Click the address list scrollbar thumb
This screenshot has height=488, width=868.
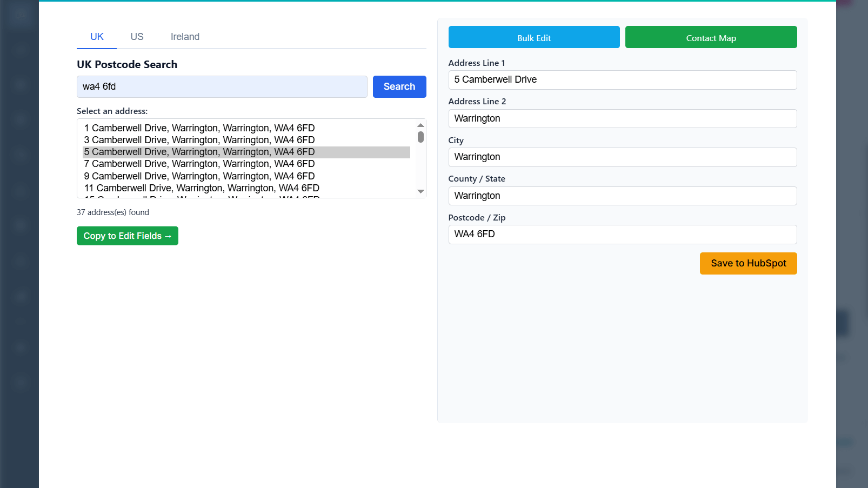[420, 137]
